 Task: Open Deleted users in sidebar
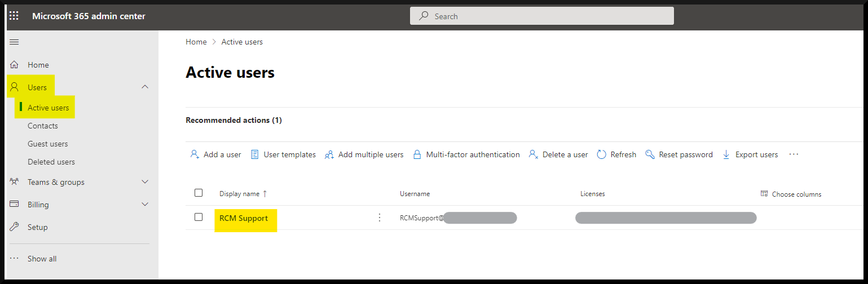51,162
